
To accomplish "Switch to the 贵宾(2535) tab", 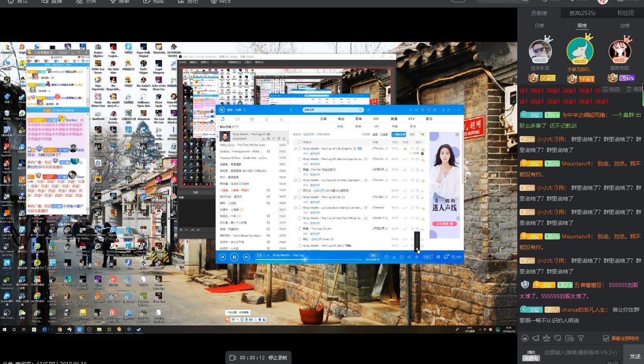I will tap(582, 13).
